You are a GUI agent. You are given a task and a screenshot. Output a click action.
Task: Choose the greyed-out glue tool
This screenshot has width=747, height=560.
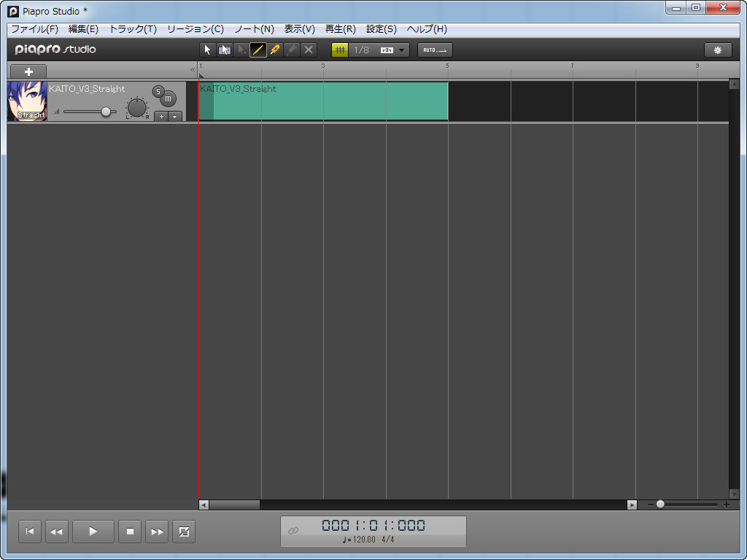coord(292,50)
